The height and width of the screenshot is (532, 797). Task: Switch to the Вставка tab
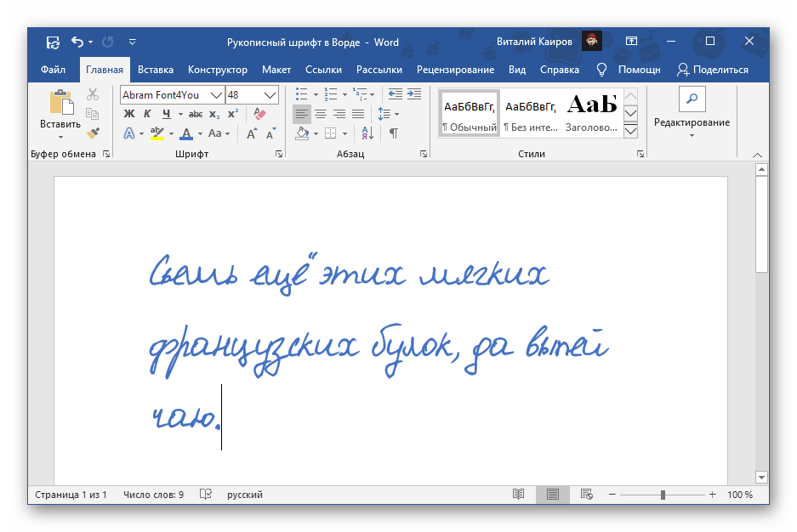156,70
